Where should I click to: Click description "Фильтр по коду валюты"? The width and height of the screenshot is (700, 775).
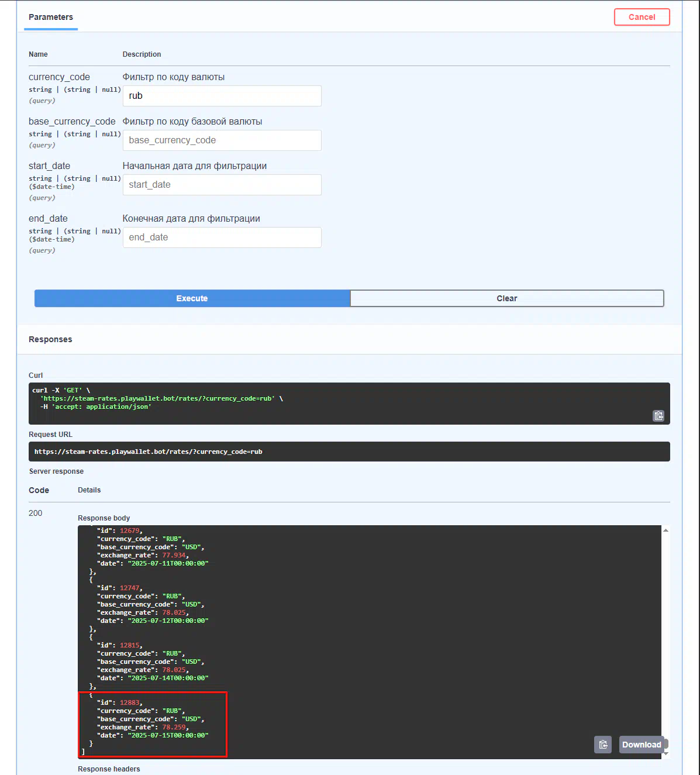point(174,77)
